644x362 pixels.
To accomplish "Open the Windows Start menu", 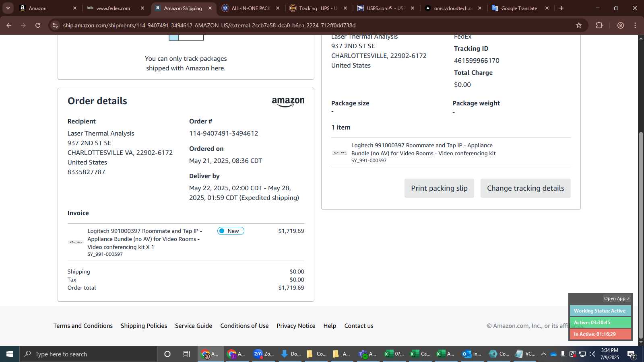I will coord(10,354).
